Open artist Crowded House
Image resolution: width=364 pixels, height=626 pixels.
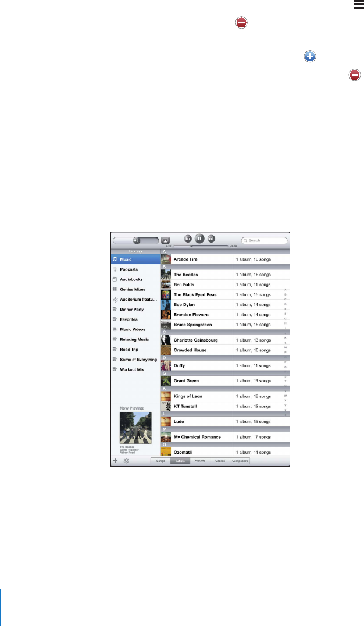pyautogui.click(x=225, y=350)
